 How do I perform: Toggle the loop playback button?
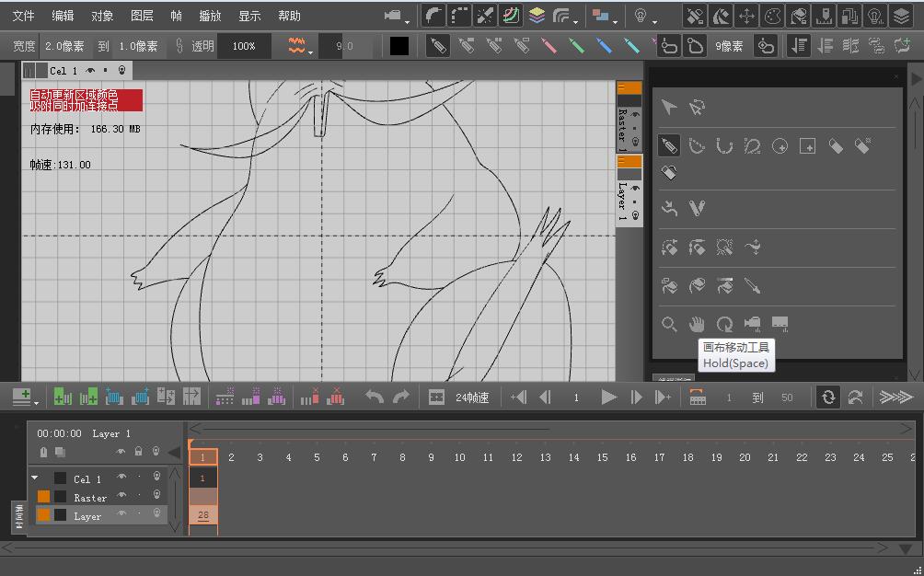pyautogui.click(x=827, y=397)
